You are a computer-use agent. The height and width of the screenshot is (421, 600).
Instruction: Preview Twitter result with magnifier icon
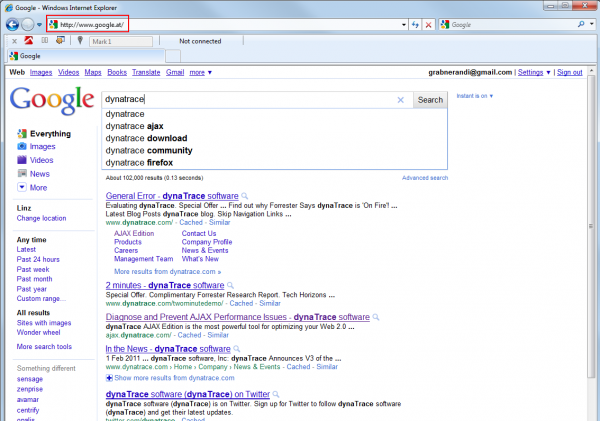tap(276, 394)
